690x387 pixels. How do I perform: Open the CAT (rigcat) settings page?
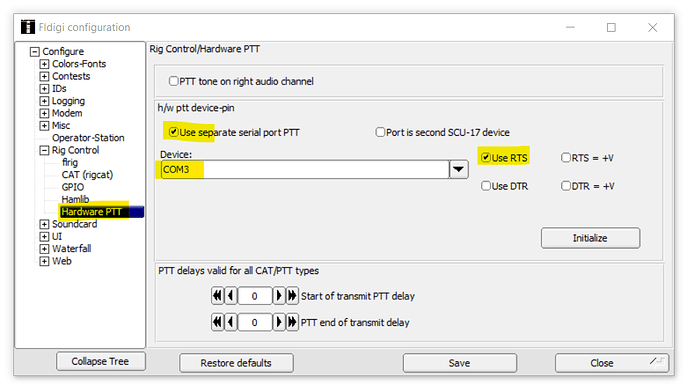pos(87,175)
